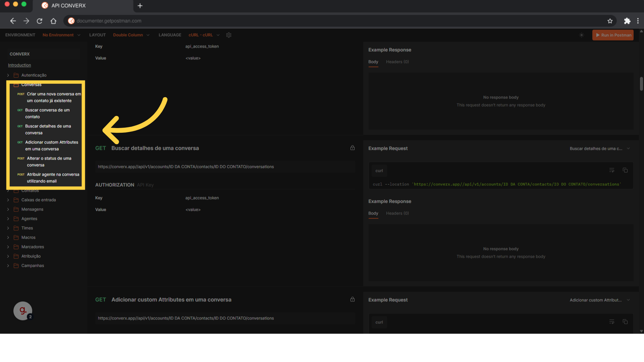Open the language settings gear icon

click(229, 35)
